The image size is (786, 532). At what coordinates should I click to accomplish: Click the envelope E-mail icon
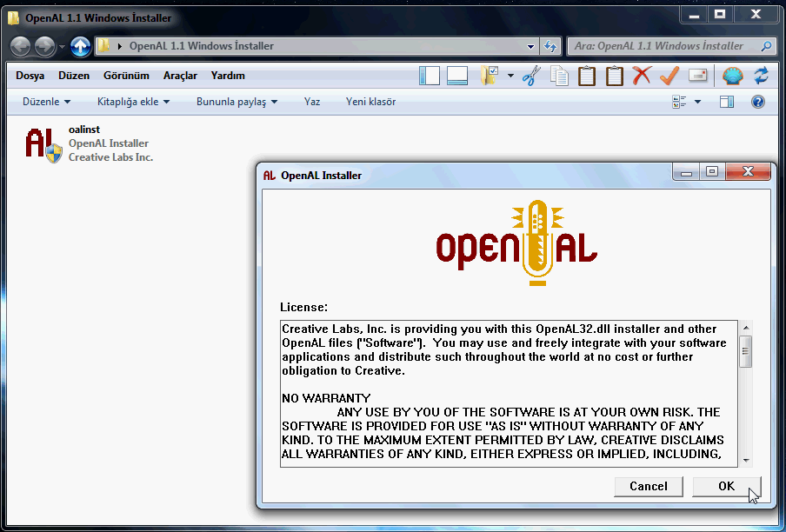click(x=697, y=76)
